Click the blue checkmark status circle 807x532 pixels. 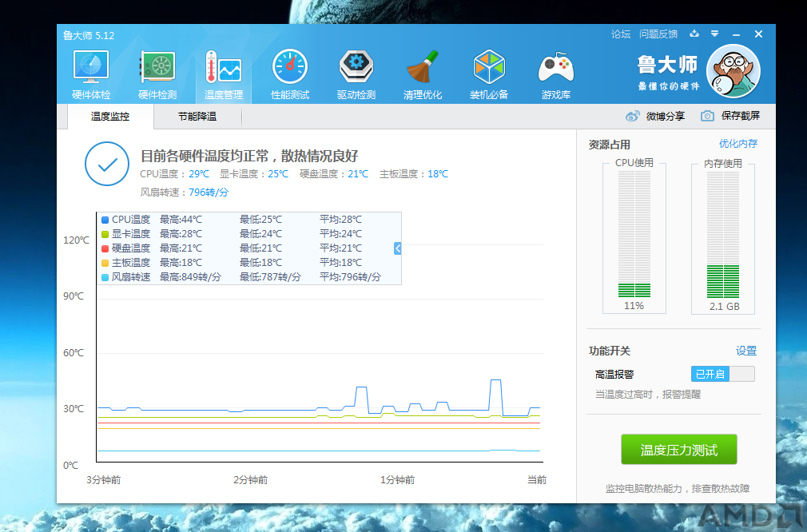pyautogui.click(x=107, y=164)
